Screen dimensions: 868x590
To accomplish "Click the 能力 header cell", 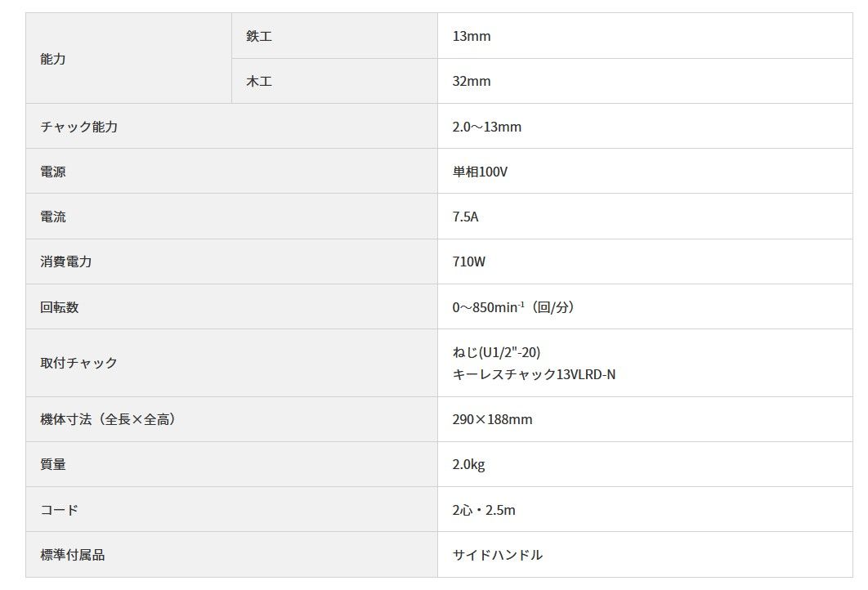I will (128, 58).
